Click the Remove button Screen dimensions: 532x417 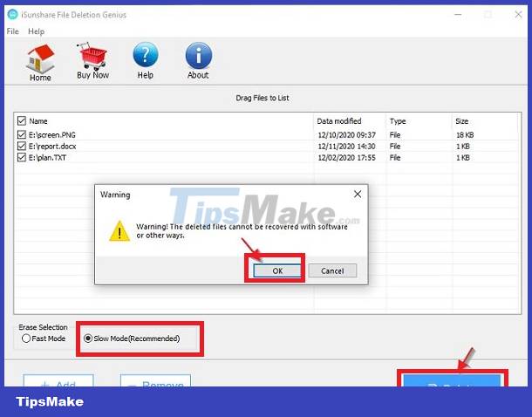click(156, 380)
